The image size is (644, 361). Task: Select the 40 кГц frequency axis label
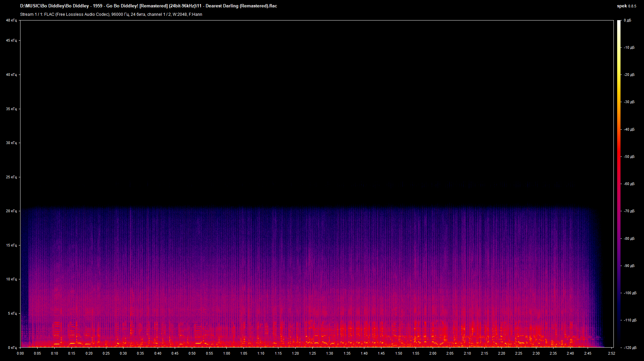pyautogui.click(x=11, y=75)
